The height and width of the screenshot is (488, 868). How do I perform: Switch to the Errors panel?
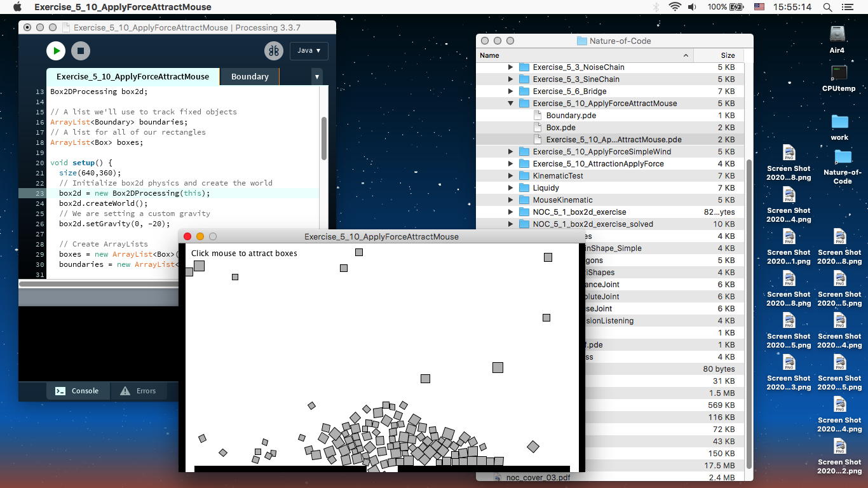(138, 391)
